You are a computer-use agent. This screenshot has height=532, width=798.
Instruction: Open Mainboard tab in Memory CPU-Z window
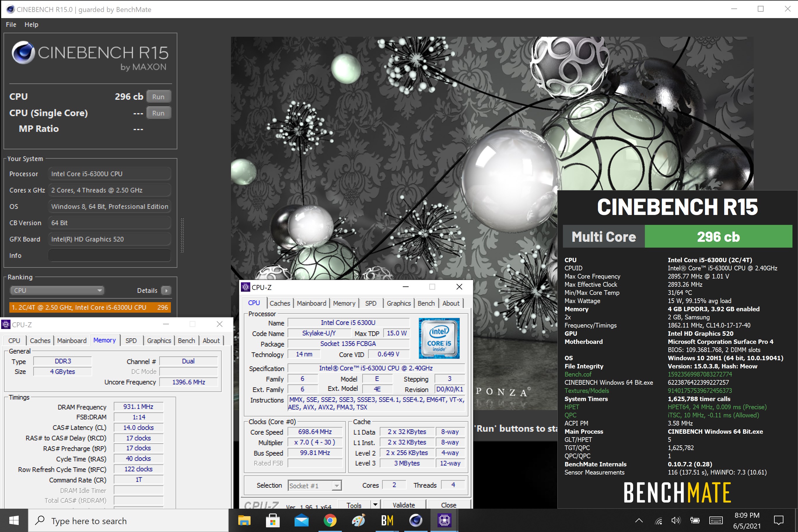pyautogui.click(x=71, y=341)
